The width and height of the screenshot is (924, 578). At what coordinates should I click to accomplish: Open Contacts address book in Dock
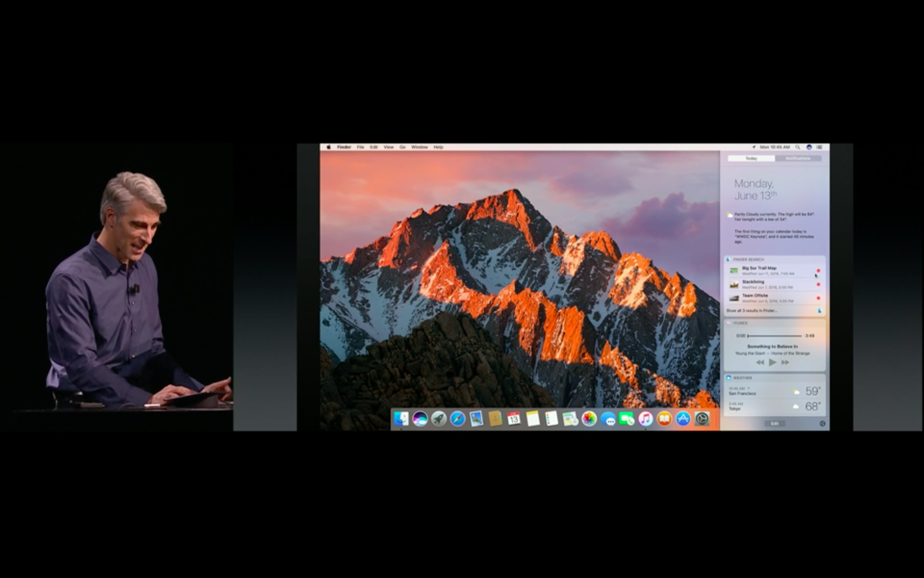(x=495, y=419)
